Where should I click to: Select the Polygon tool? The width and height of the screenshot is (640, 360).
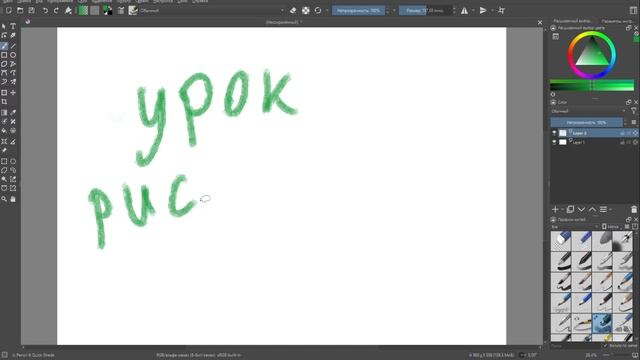pyautogui.click(x=4, y=64)
